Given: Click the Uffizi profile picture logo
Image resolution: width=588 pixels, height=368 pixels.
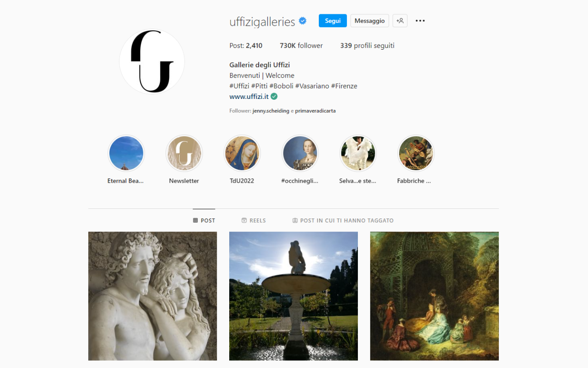Looking at the screenshot, I should pyautogui.click(x=152, y=62).
